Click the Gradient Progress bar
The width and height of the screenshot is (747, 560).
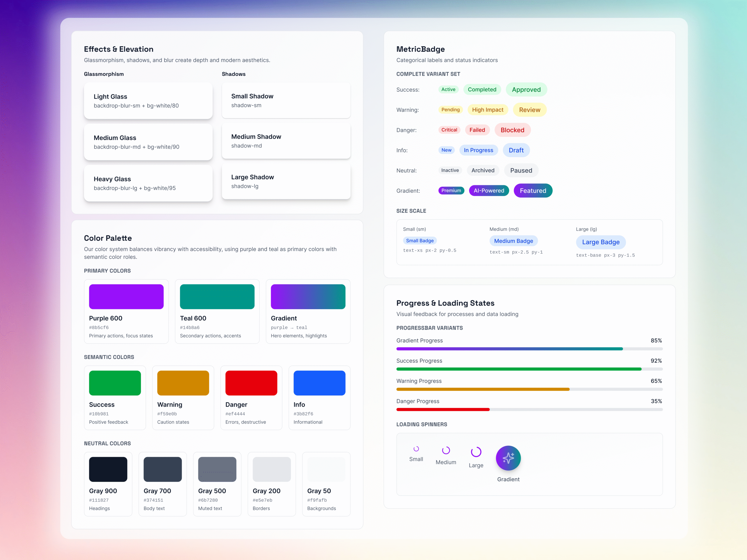point(529,349)
